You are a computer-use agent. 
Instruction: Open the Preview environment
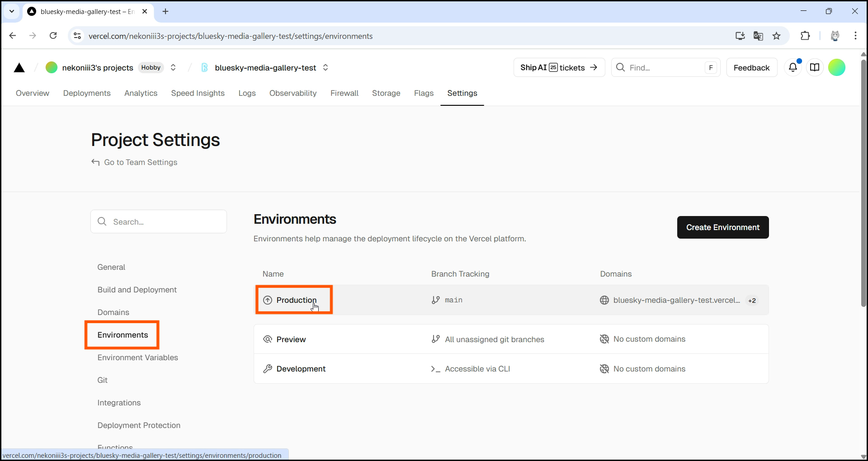coord(291,339)
